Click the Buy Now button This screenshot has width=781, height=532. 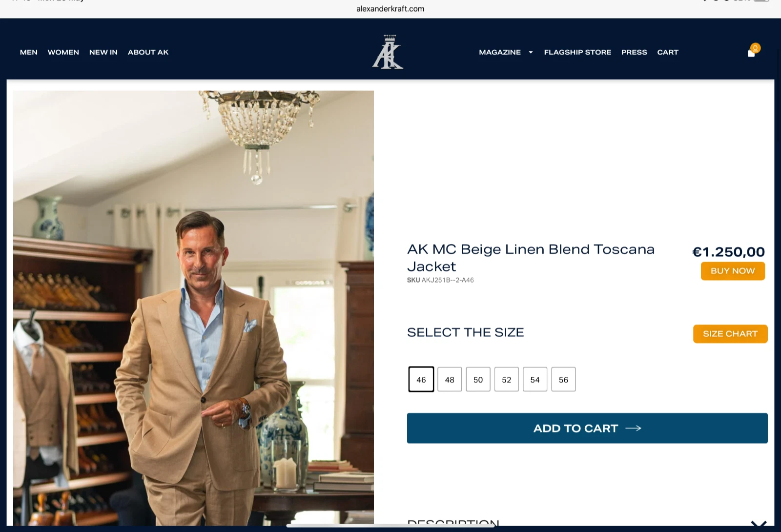point(733,271)
